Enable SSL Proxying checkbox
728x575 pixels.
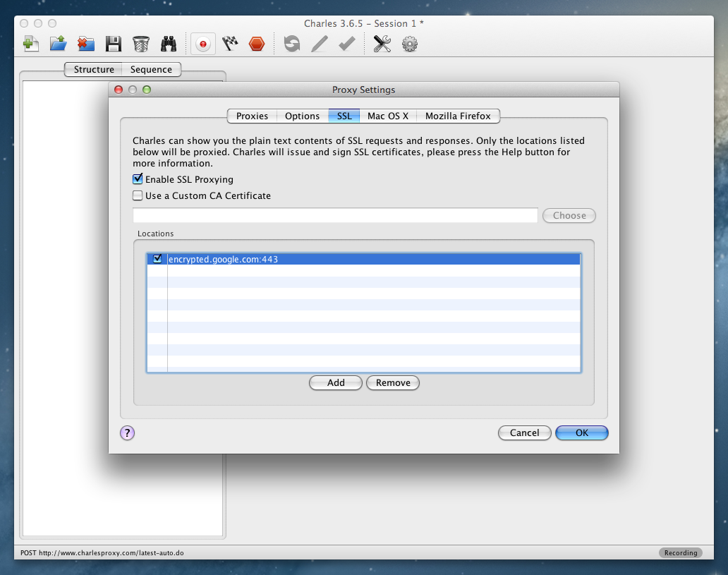(138, 178)
